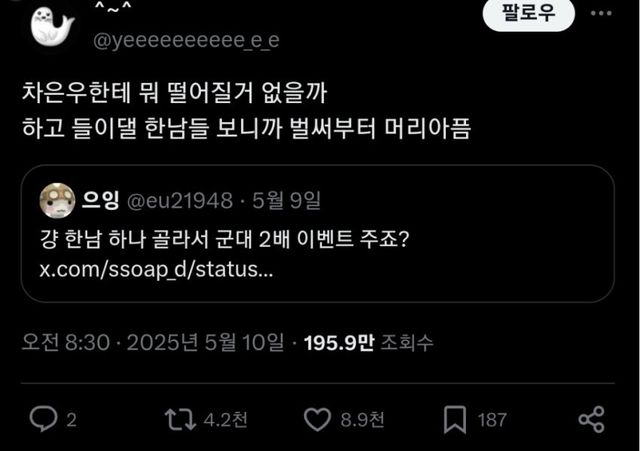The width and height of the screenshot is (640, 451).
Task: Bookmark the tweet with bookmark icon
Action: pyautogui.click(x=455, y=420)
